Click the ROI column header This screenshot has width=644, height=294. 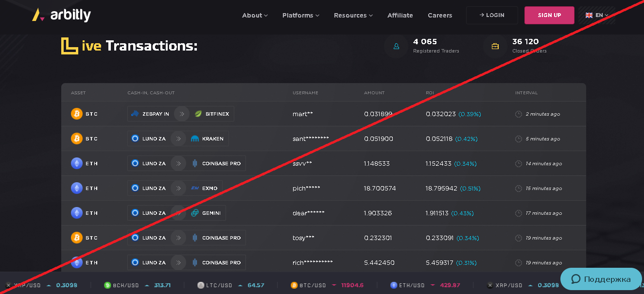pyautogui.click(x=430, y=93)
